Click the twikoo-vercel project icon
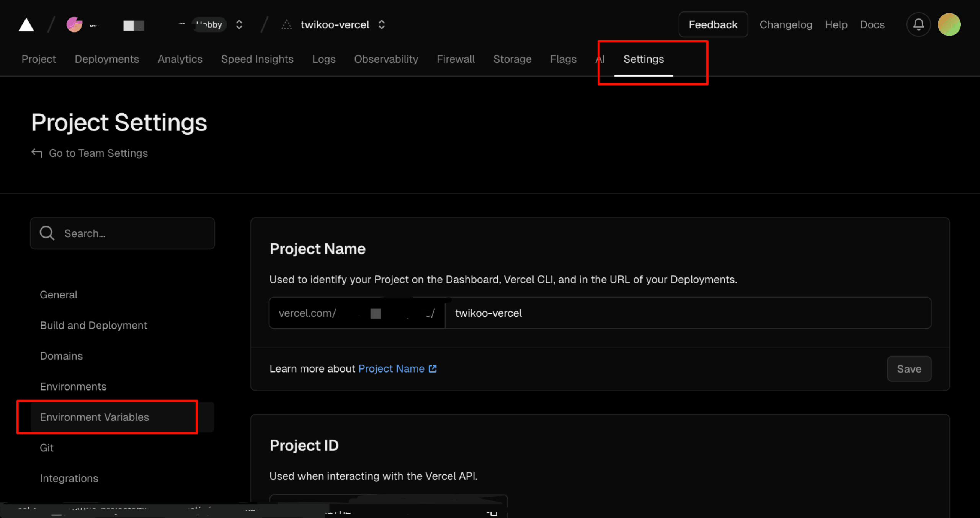Screen dimensions: 980x518 (x=286, y=25)
